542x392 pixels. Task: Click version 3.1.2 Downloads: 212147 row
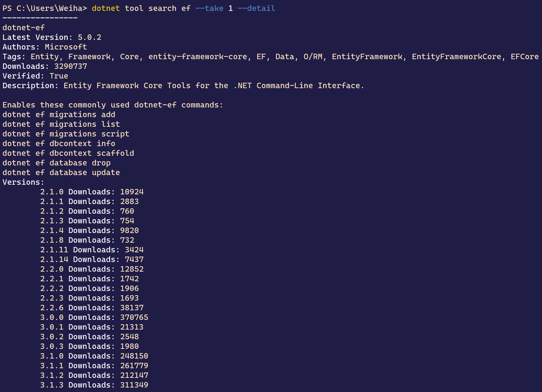tap(94, 375)
